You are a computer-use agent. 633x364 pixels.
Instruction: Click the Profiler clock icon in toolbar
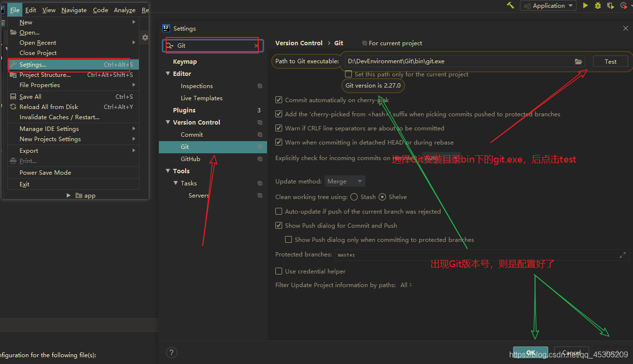coord(623,5)
